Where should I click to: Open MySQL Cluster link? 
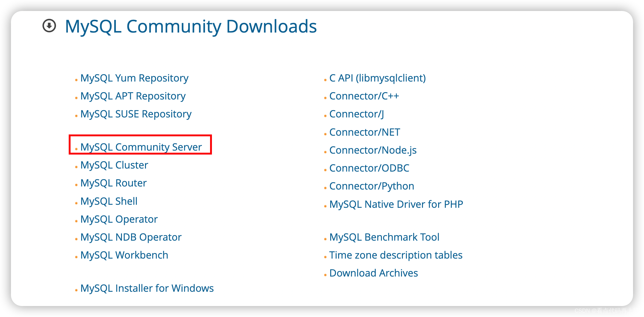click(114, 165)
